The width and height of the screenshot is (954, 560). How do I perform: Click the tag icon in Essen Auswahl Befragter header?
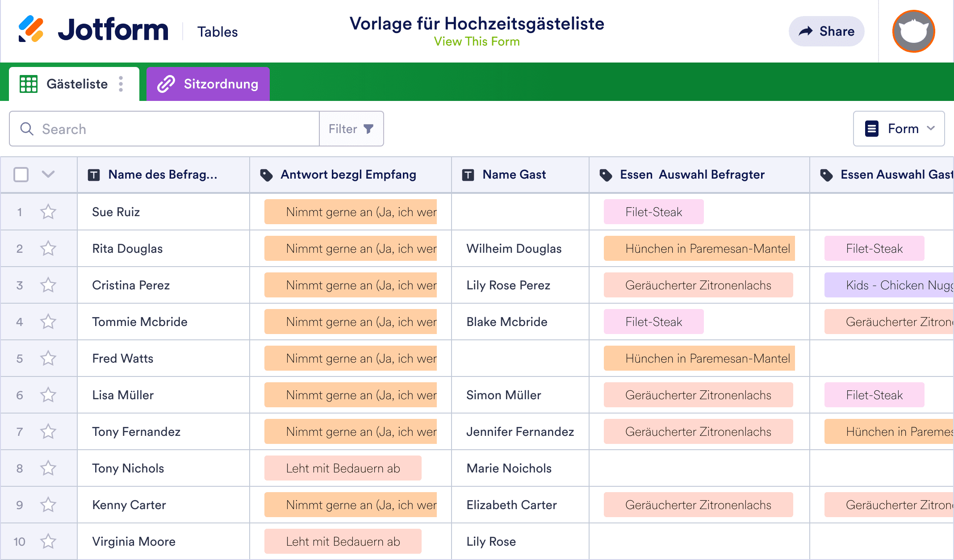click(606, 175)
